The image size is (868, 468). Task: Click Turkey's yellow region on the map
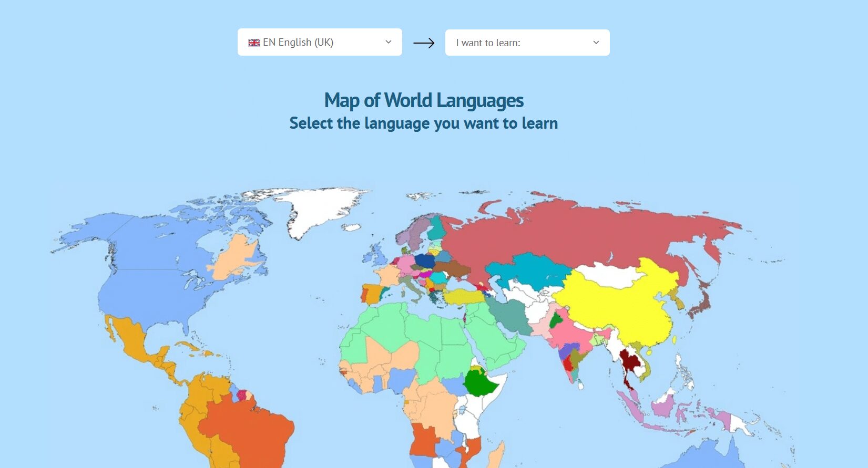tap(463, 297)
